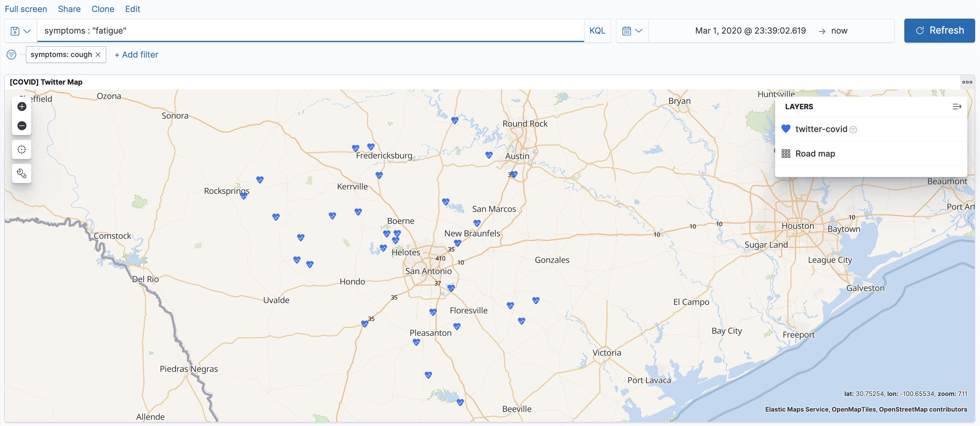Open change all filters menu
The height and width of the screenshot is (426, 980).
[x=11, y=55]
